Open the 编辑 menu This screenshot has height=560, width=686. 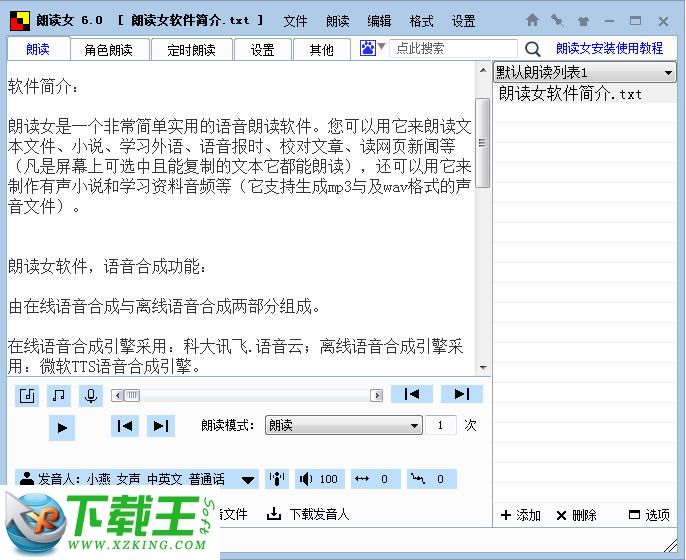click(x=379, y=21)
